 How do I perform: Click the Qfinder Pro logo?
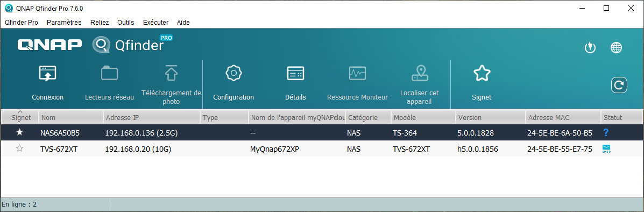[132, 44]
